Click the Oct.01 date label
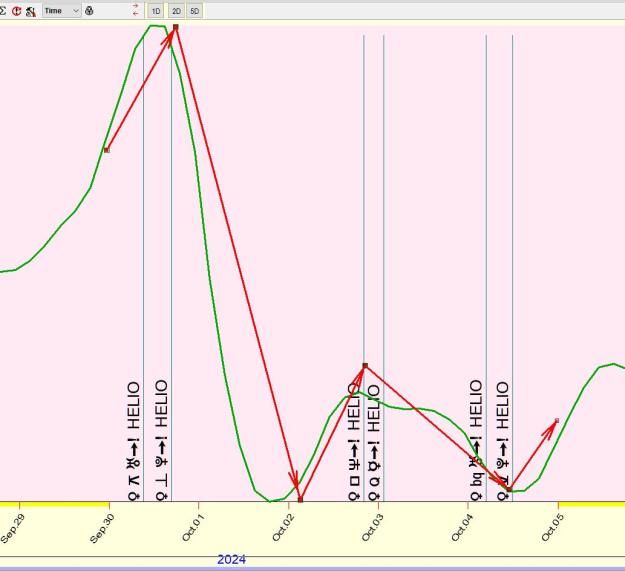 [193, 527]
